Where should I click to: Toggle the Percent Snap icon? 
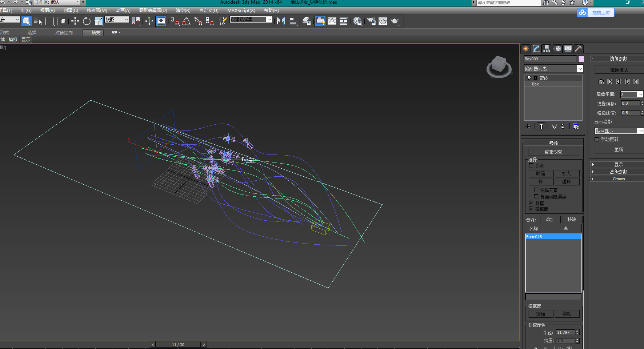198,21
